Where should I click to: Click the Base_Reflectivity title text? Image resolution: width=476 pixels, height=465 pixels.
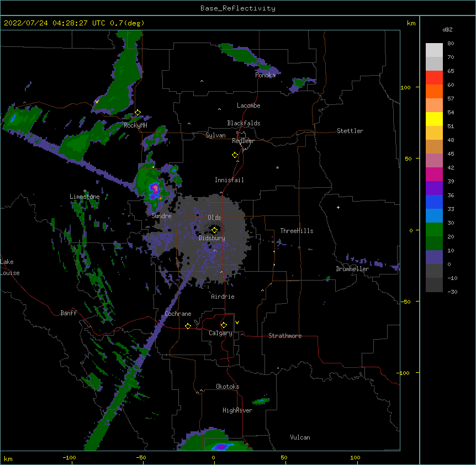pyautogui.click(x=238, y=8)
